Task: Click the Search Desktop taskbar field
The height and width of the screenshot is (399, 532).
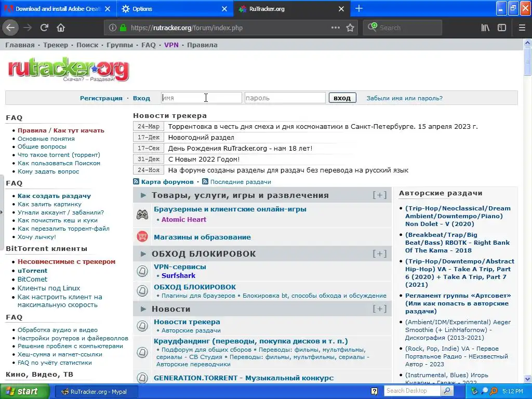Action: coord(413,391)
